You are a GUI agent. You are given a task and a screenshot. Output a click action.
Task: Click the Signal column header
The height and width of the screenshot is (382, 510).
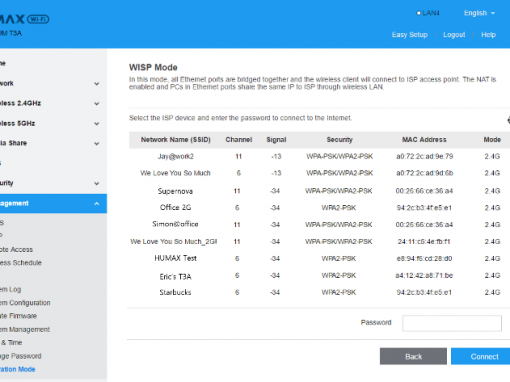[x=276, y=140]
